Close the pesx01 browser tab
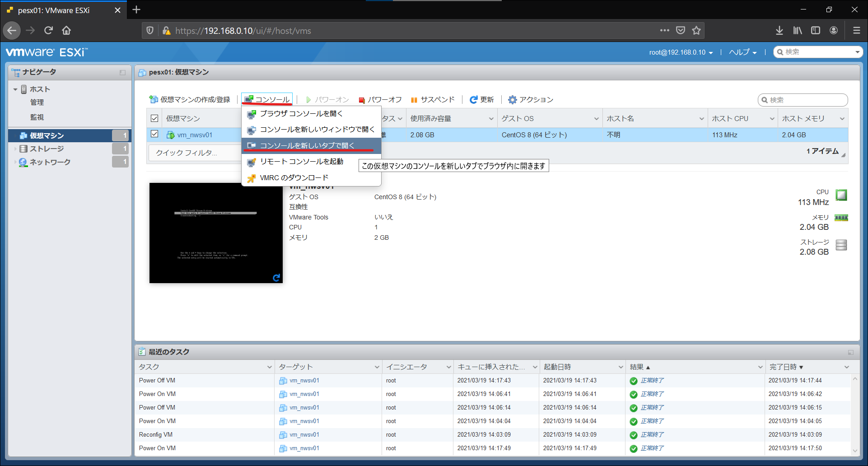This screenshot has width=868, height=466. point(117,10)
